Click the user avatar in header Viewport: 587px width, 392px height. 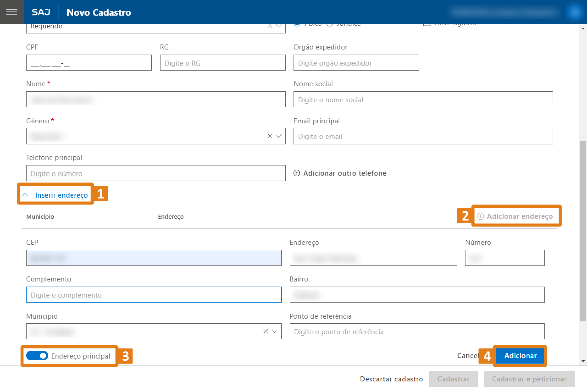point(574,12)
